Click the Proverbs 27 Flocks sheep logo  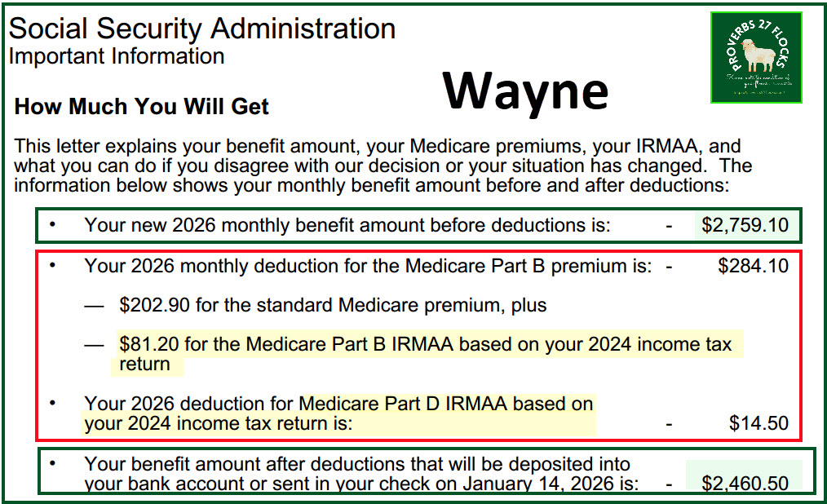point(756,57)
